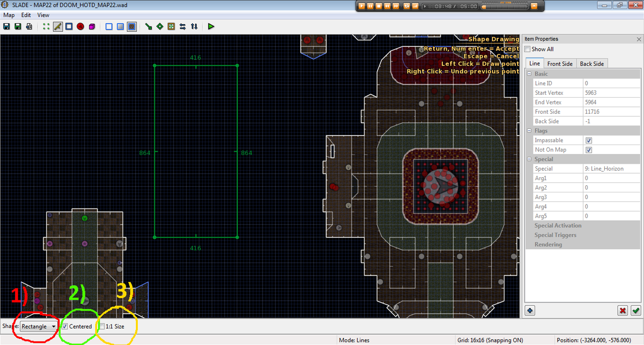
Task: Run the map with green play icon
Action: click(211, 26)
